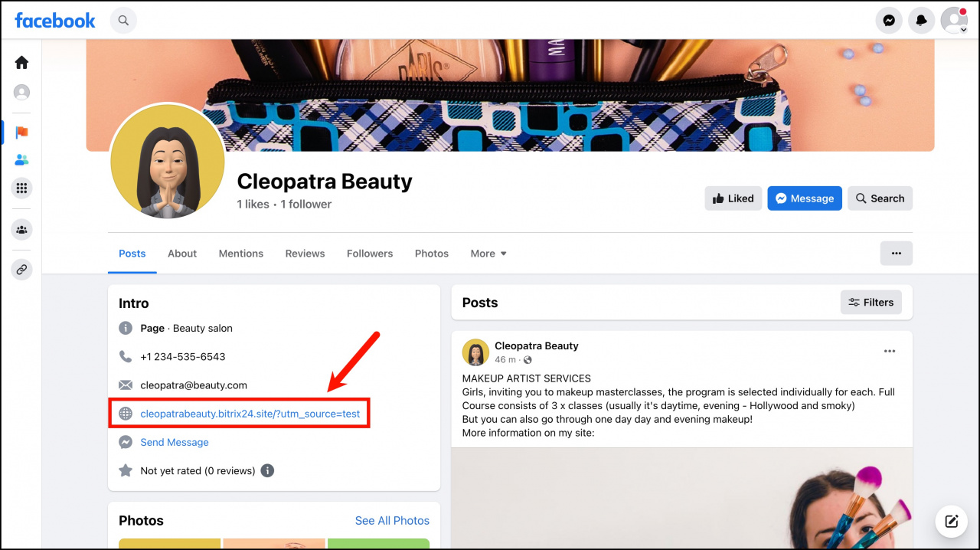
Task: Click the public globe icon on the post
Action: (528, 360)
